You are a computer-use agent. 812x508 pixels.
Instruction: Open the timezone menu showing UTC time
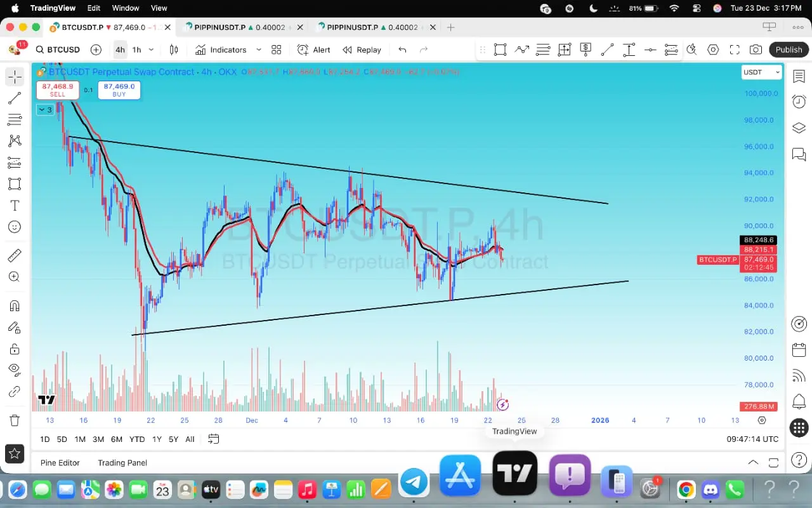tap(752, 439)
